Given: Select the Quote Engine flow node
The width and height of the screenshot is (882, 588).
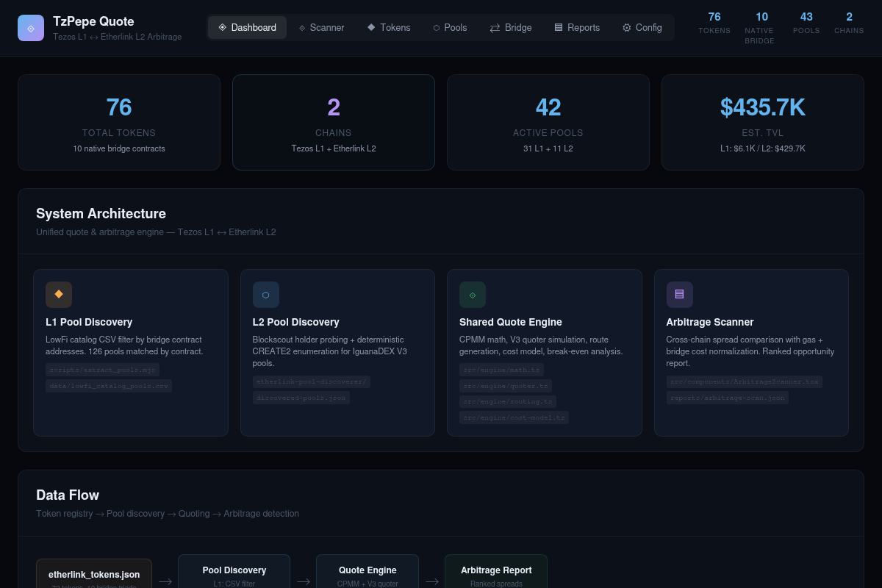Looking at the screenshot, I should 367,571.
